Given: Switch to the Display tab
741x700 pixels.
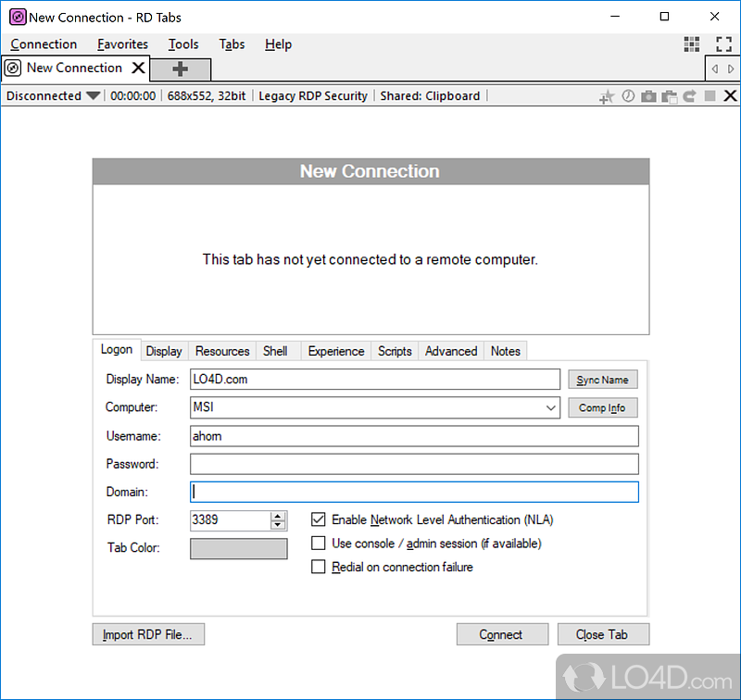Looking at the screenshot, I should click(x=164, y=351).
